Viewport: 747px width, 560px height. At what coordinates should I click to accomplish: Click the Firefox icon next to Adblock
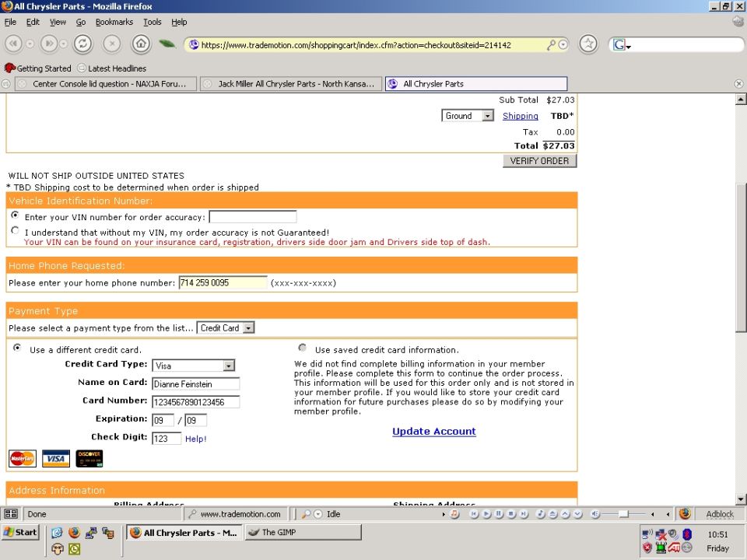click(x=685, y=514)
